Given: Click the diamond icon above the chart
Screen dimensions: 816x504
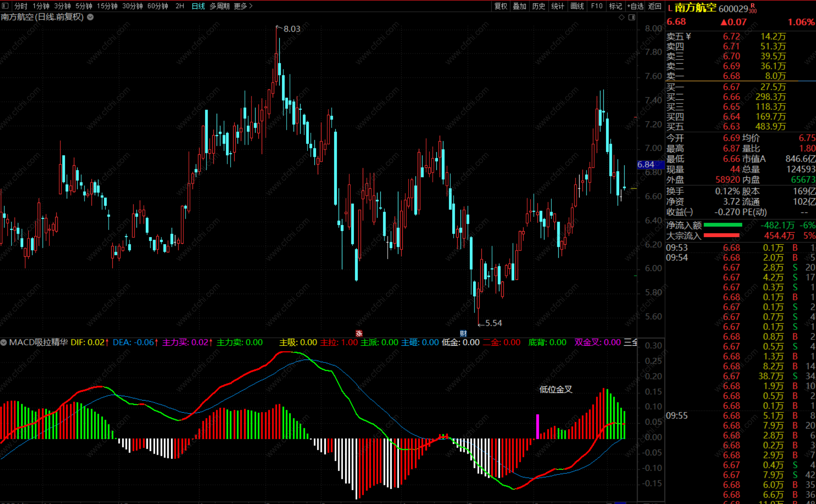Looking at the screenshot, I should (622, 17).
